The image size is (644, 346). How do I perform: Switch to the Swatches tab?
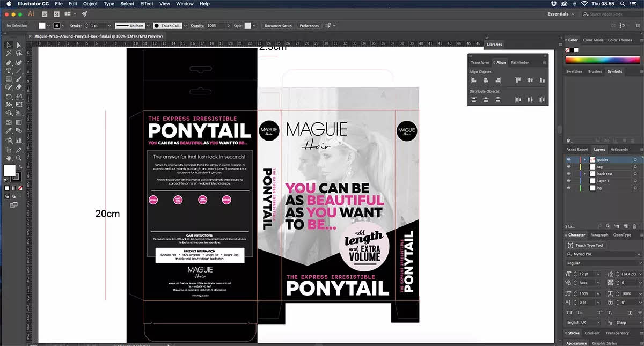coord(574,71)
